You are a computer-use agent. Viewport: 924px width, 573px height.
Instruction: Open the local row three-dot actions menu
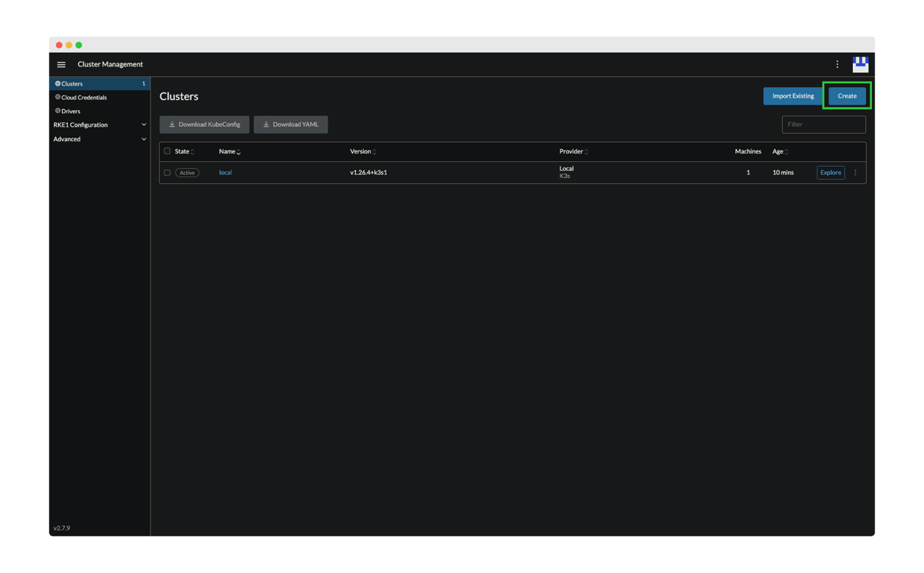[855, 173]
